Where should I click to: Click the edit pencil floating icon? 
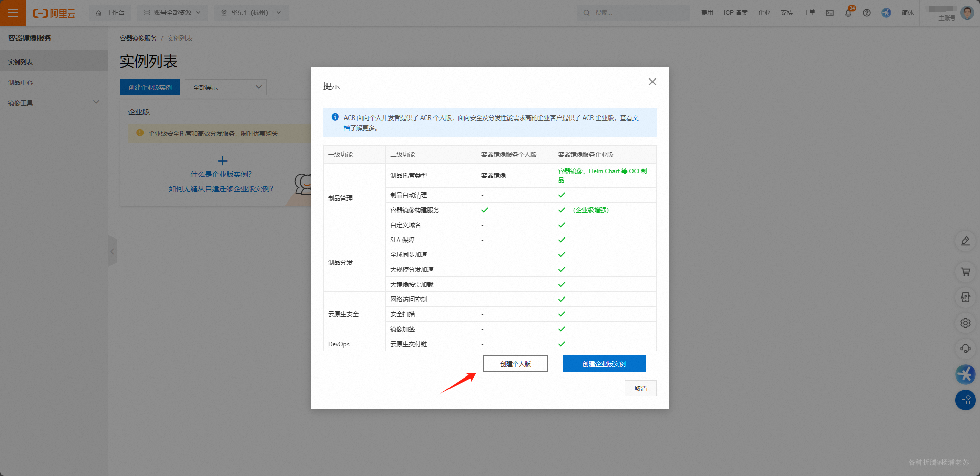click(x=965, y=241)
